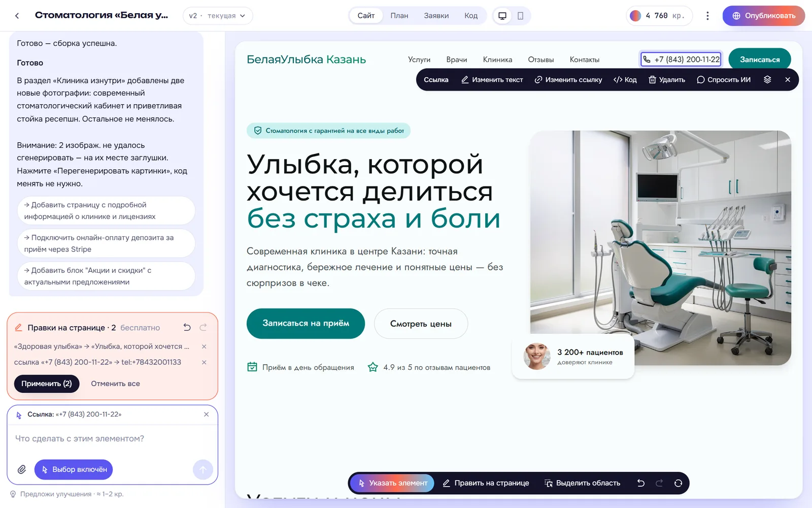Open the Заявки tab
This screenshot has width=812, height=508.
(436, 16)
